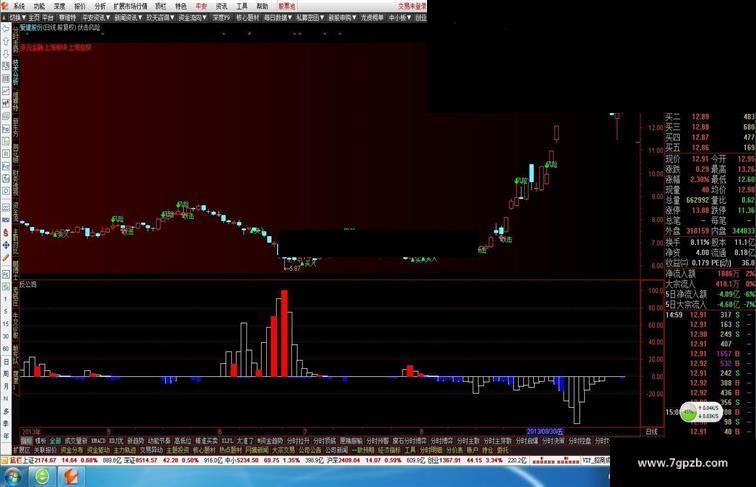Click the line chart icon in left sidebar
This screenshot has width=756, height=487.
tap(6, 91)
